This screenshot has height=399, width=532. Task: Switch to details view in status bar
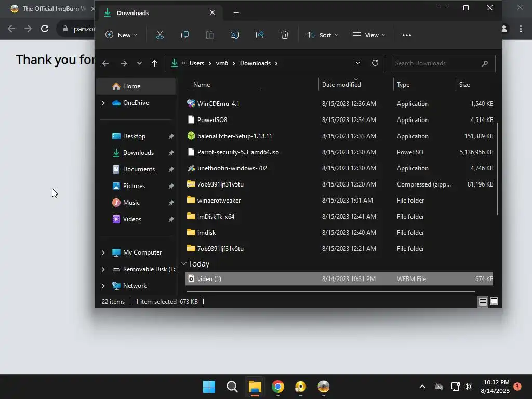483,301
